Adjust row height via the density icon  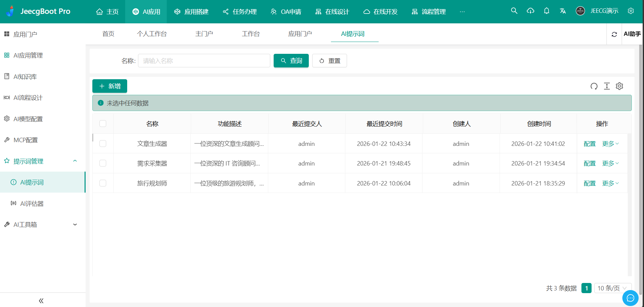pos(606,86)
